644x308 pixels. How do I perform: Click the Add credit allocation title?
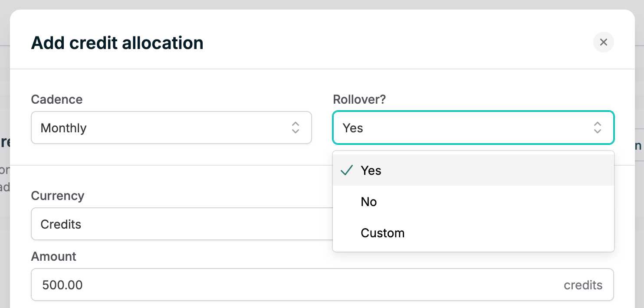coord(117,43)
